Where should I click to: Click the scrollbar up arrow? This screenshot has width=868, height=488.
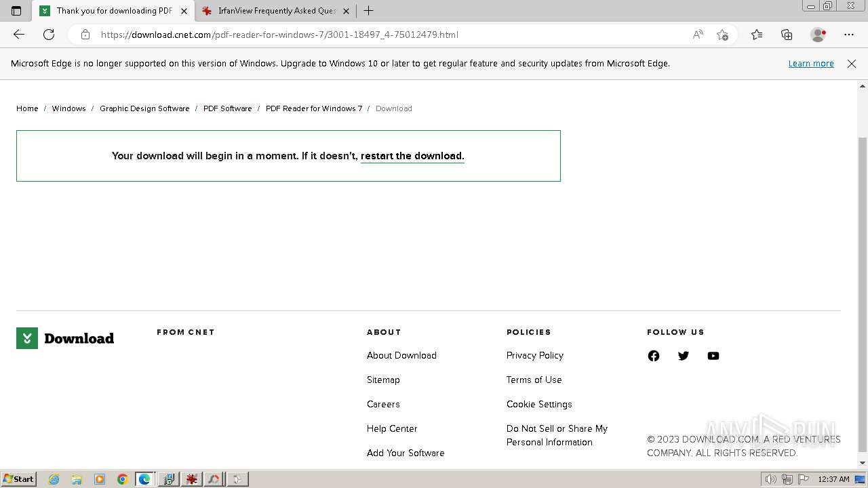pyautogui.click(x=863, y=86)
